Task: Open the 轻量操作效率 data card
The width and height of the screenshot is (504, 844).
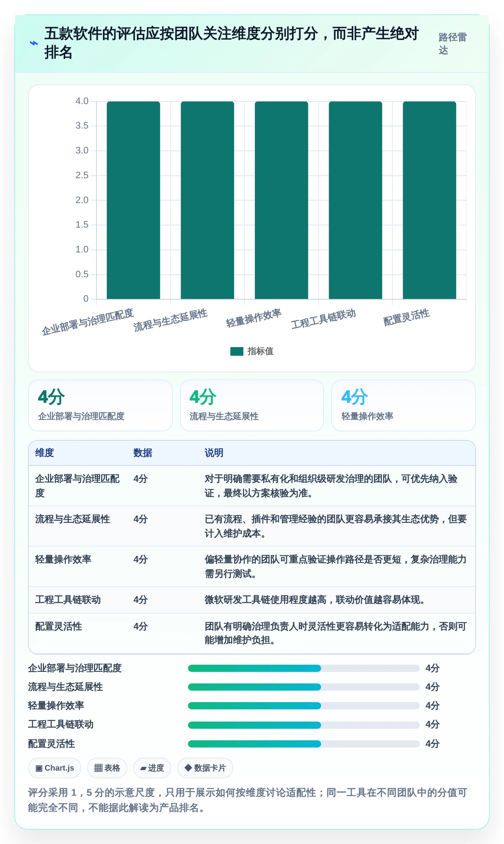Action: tap(404, 405)
